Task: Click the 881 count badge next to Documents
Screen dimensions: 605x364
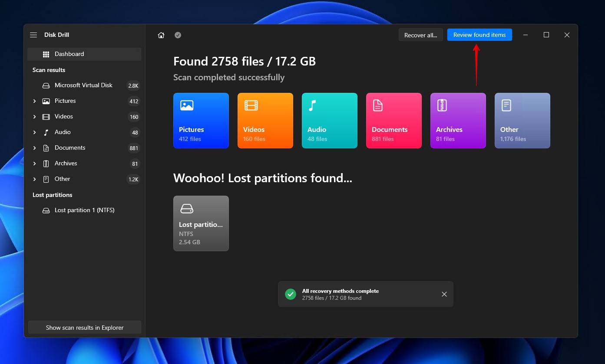Action: [x=134, y=148]
